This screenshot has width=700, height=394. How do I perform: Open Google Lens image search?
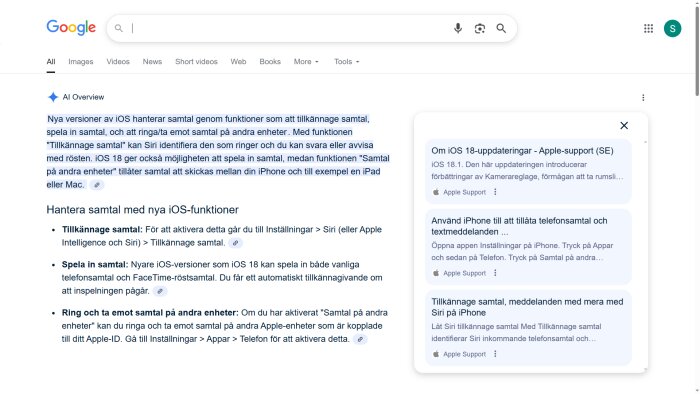click(479, 29)
